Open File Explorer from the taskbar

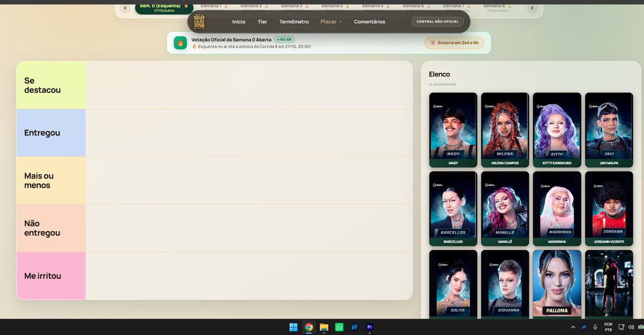(324, 327)
